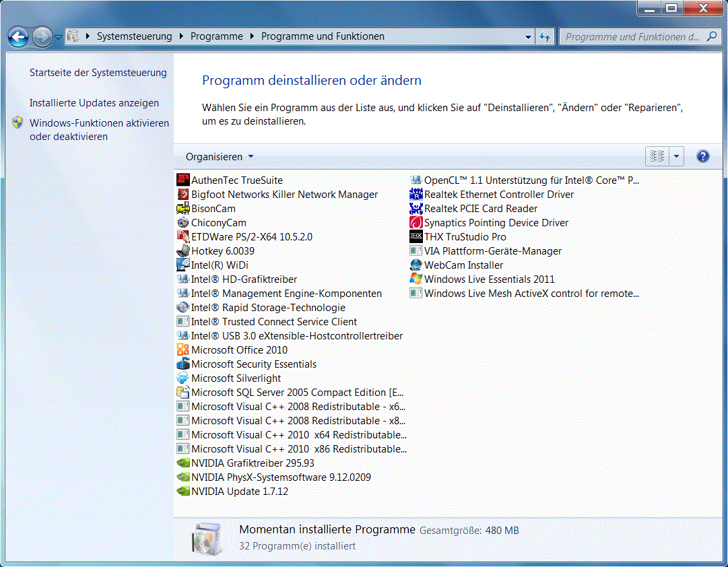The height and width of the screenshot is (567, 728).
Task: Select the ChiconyCam camera icon
Action: [183, 222]
